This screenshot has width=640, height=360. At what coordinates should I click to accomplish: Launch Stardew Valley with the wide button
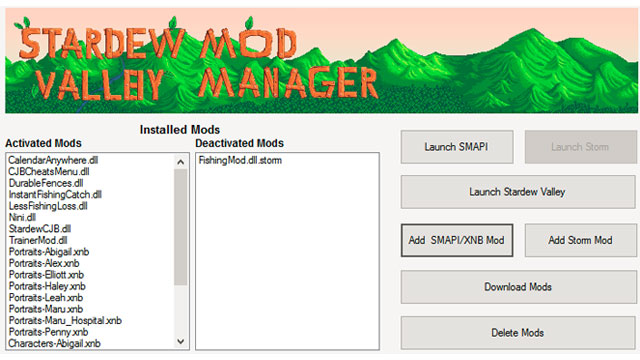click(x=518, y=192)
